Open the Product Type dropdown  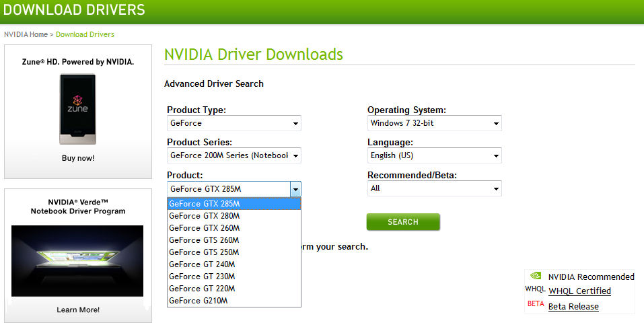pos(234,123)
